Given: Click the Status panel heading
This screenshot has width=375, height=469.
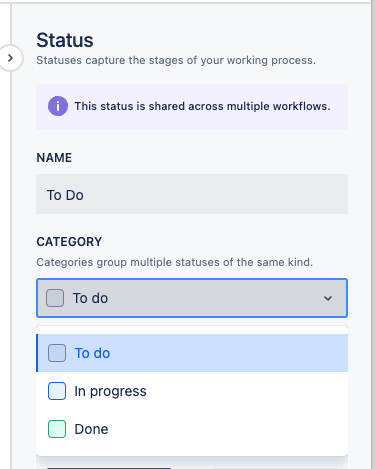Looking at the screenshot, I should point(65,40).
